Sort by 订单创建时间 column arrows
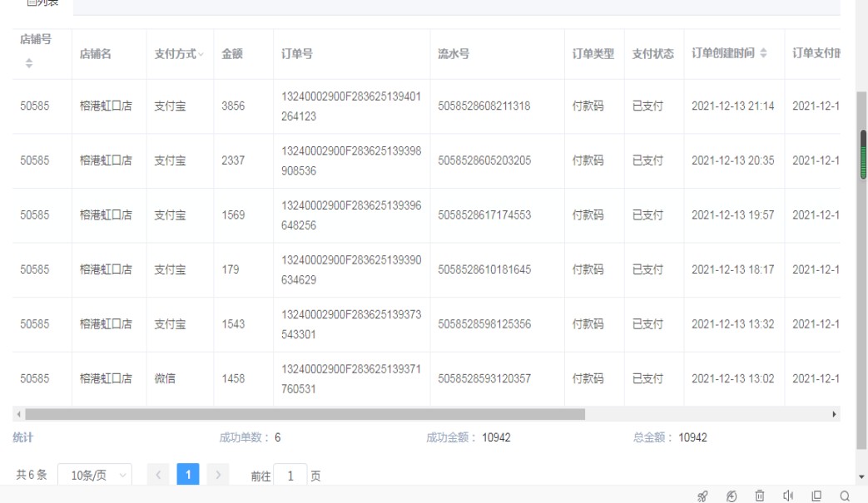Image resolution: width=868 pixels, height=503 pixels. click(x=764, y=54)
